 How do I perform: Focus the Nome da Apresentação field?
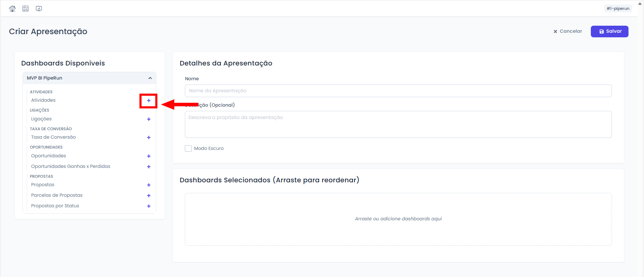tap(398, 91)
